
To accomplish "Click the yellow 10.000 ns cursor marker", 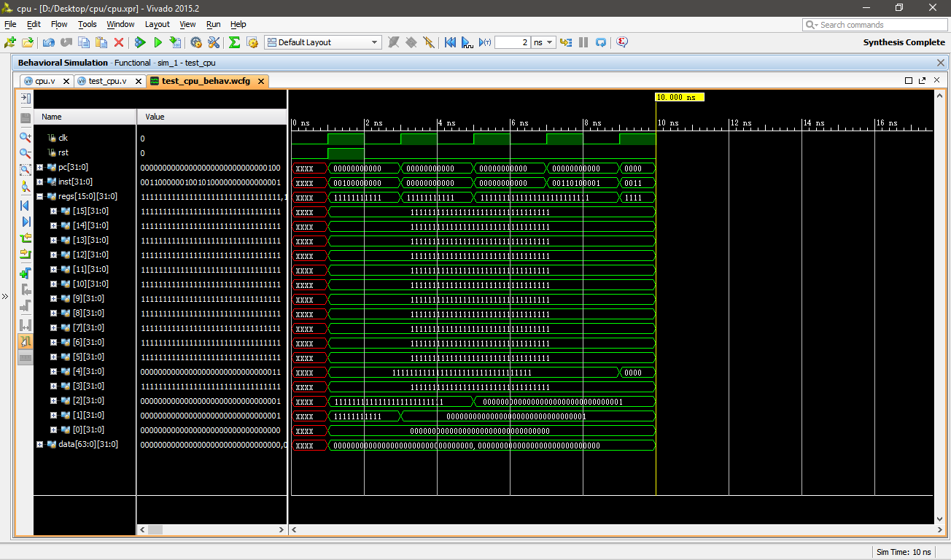I will pos(680,97).
